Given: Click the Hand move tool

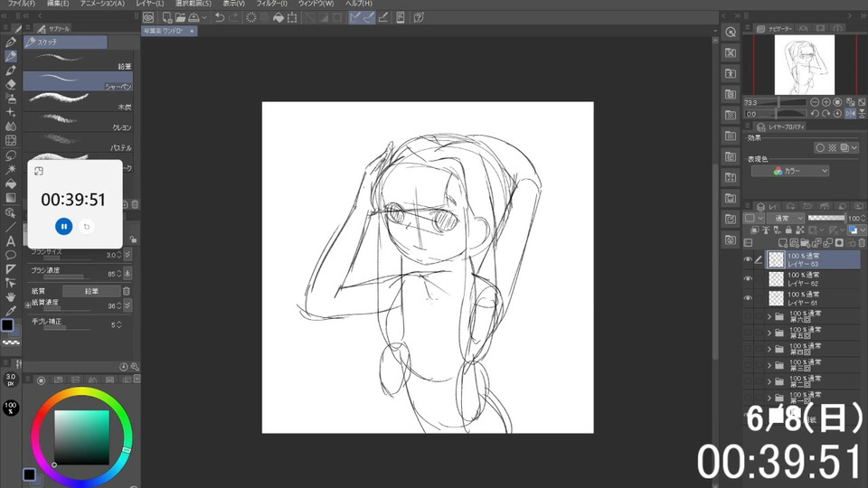Looking at the screenshot, I should (x=11, y=296).
